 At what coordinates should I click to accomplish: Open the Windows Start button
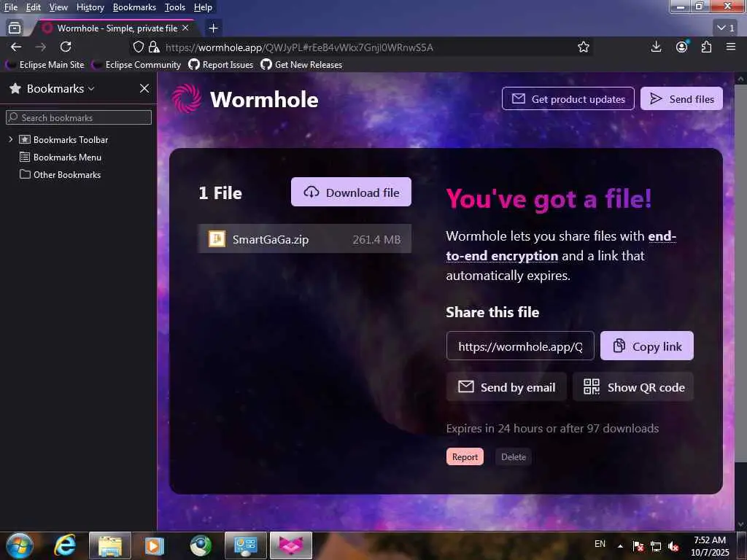click(19, 545)
